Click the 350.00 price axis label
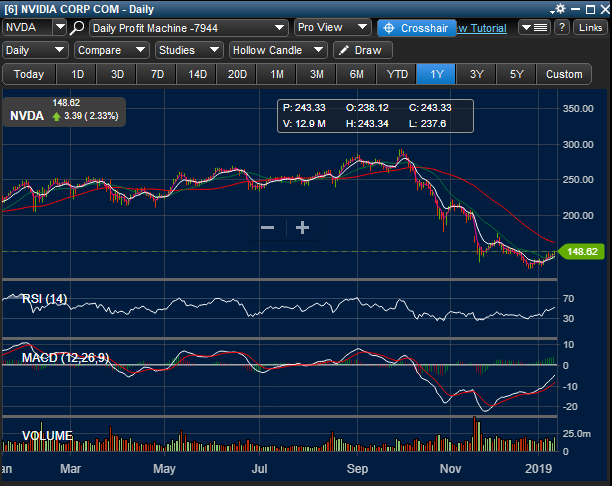Viewport: 612px width, 486px height. (x=578, y=109)
